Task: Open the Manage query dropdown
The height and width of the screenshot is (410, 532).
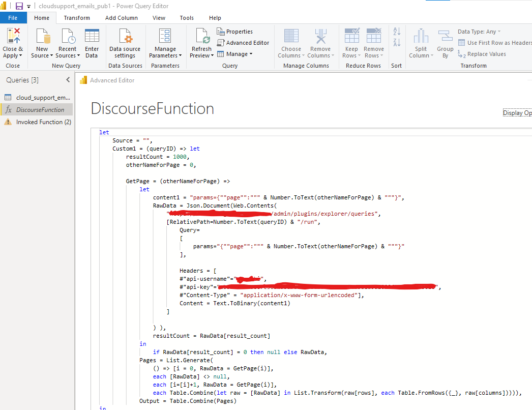Action: [x=235, y=54]
